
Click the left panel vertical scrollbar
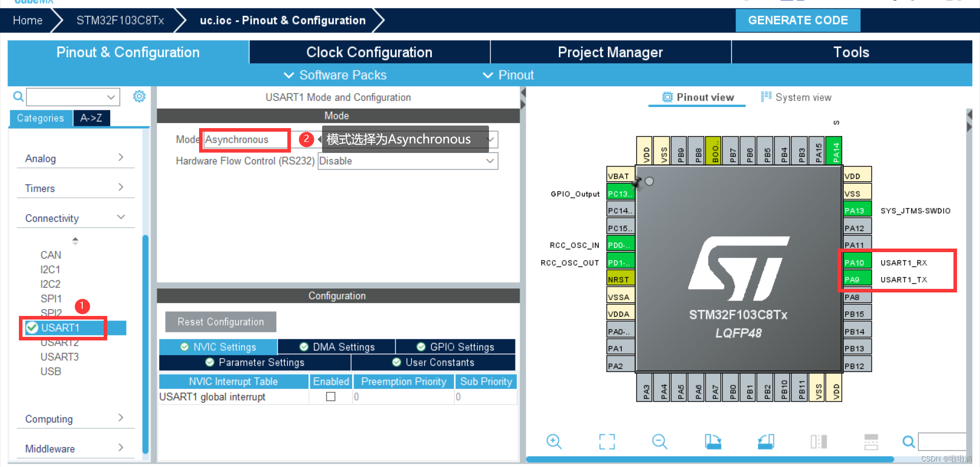pyautogui.click(x=145, y=345)
